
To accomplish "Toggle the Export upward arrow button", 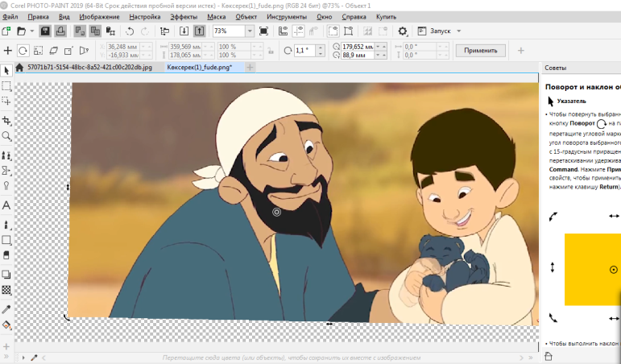I will pos(199,31).
